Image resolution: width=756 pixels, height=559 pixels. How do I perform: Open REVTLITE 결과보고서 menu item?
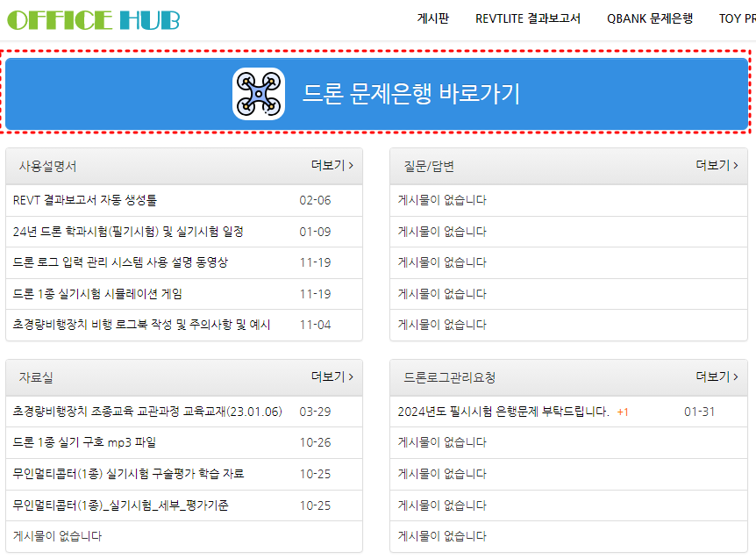(527, 18)
